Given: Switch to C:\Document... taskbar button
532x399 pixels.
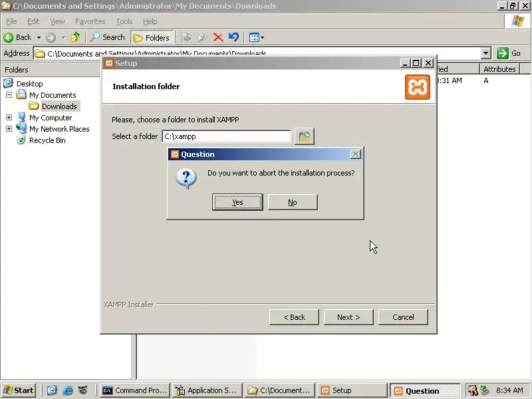Looking at the screenshot, I should (279, 390).
